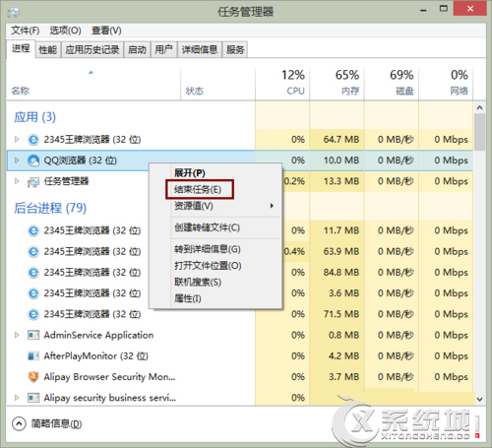
Task: Click the AdminService Application process icon
Action: [x=33, y=335]
